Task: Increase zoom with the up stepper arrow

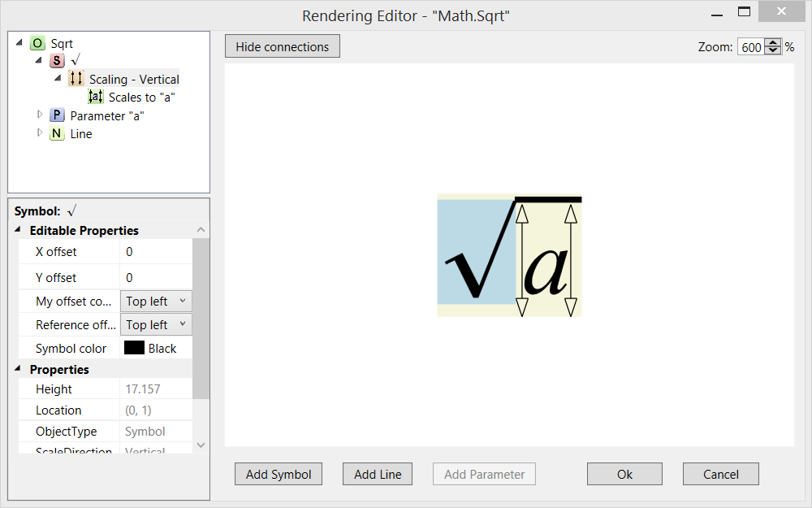Action: coord(773,43)
